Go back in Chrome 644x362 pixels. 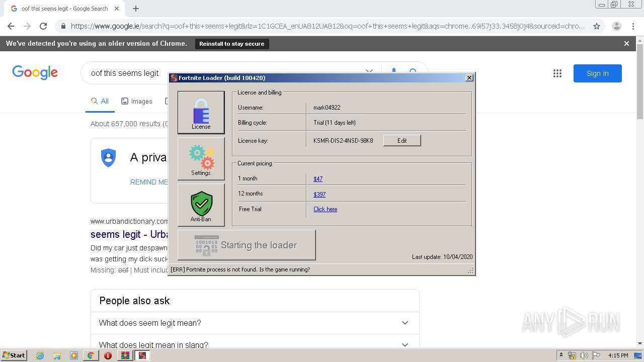pos(11,26)
